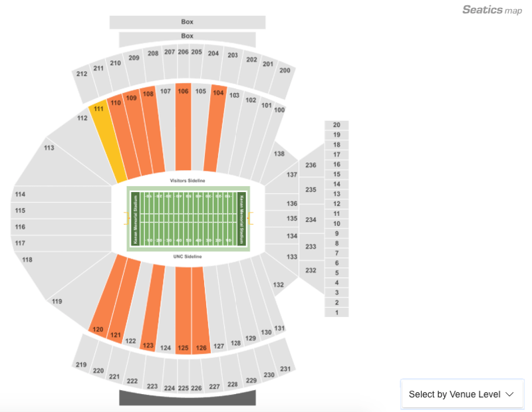This screenshot has height=412, width=532.
Task: Select orange section 106
Action: pos(184,126)
